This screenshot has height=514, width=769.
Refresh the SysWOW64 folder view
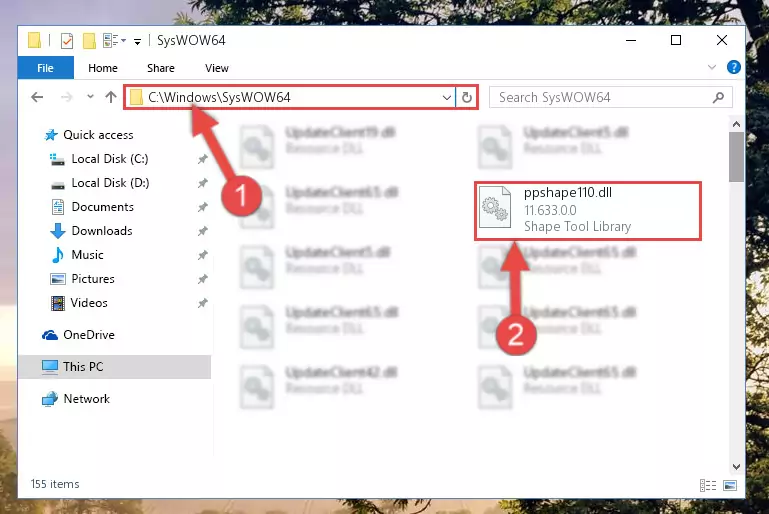[467, 98]
